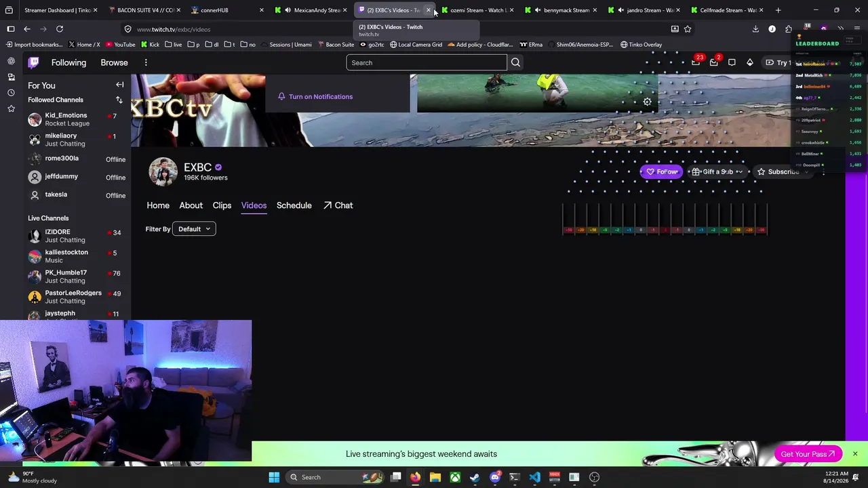The image size is (868, 488).
Task: Open the Task View taskbar icon
Action: click(396, 477)
